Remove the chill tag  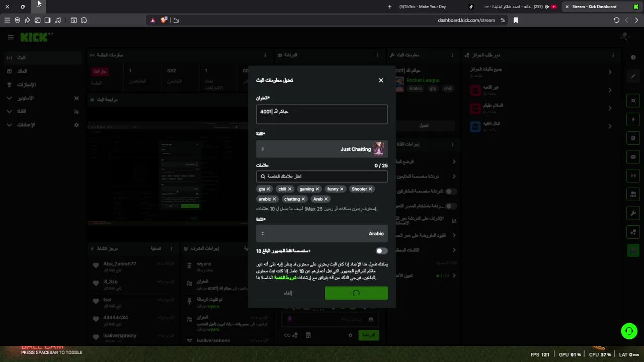(x=290, y=189)
